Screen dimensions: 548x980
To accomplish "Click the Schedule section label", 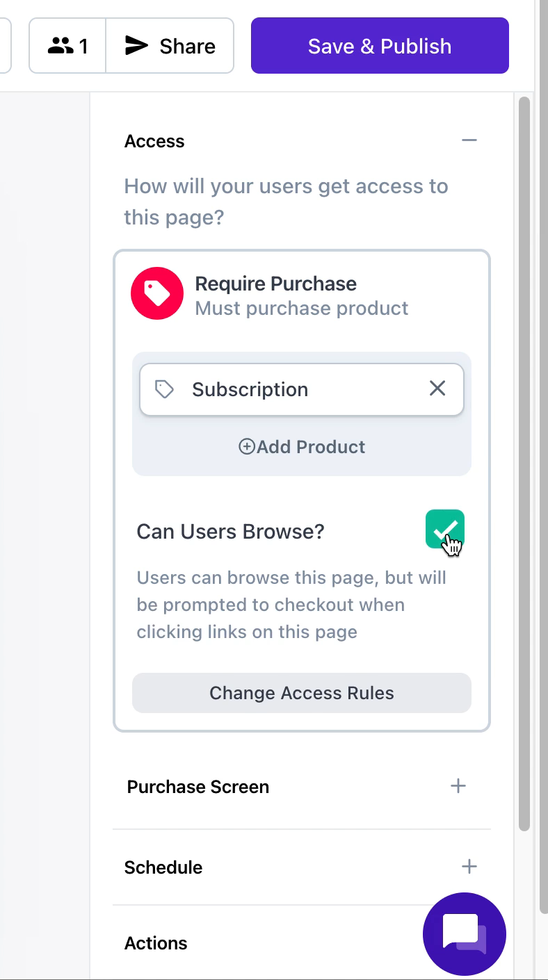I will click(163, 867).
